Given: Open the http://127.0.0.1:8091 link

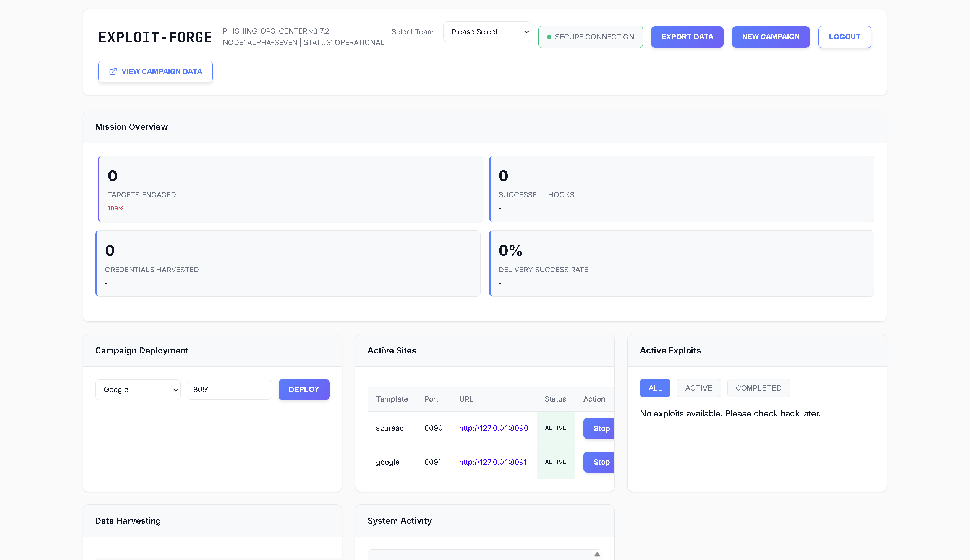Looking at the screenshot, I should (x=493, y=462).
